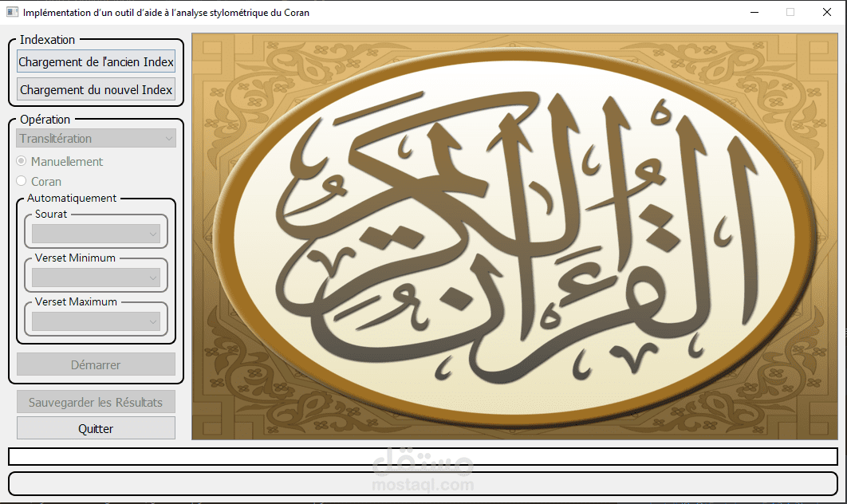Maximize the application window

pos(790,12)
